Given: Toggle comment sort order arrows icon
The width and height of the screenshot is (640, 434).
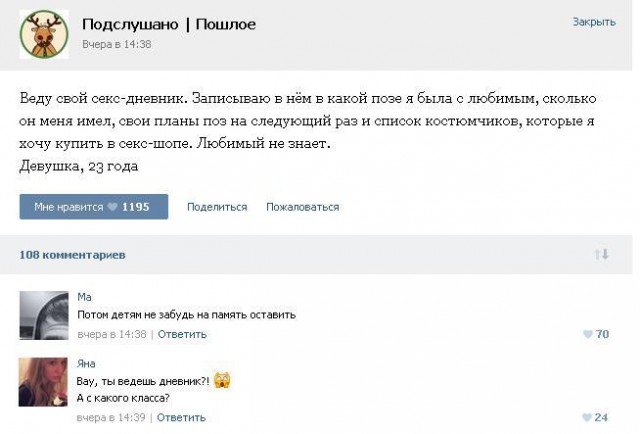Looking at the screenshot, I should [x=601, y=256].
